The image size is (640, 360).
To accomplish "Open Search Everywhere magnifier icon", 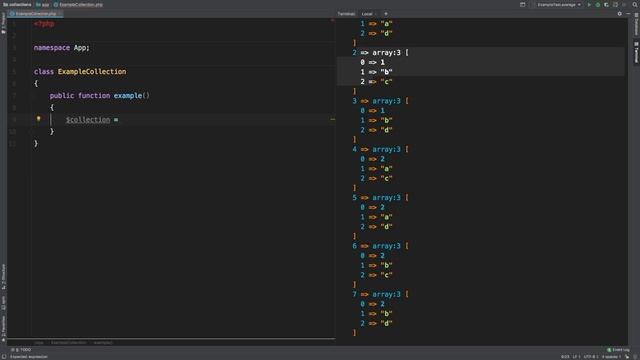I will [x=635, y=4].
